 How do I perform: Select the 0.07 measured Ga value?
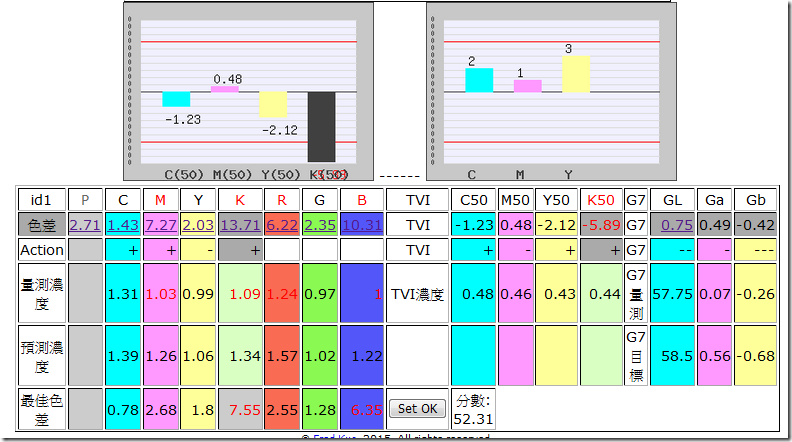tap(714, 293)
